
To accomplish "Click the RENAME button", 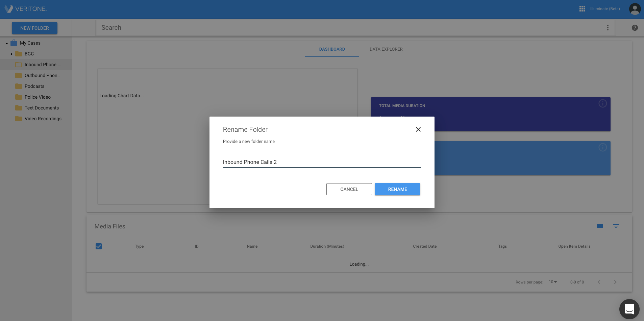I will (397, 189).
